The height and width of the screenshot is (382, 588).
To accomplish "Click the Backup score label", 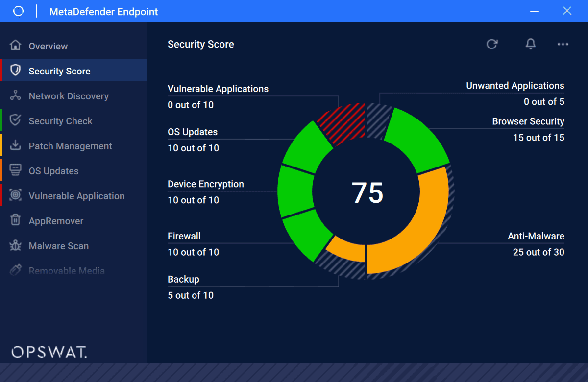I will click(x=184, y=279).
